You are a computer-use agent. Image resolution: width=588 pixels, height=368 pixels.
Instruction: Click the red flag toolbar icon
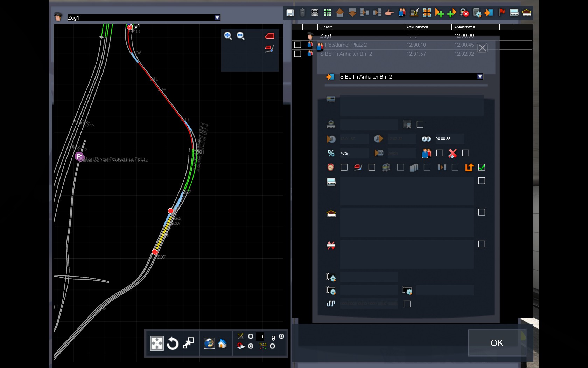(x=502, y=13)
